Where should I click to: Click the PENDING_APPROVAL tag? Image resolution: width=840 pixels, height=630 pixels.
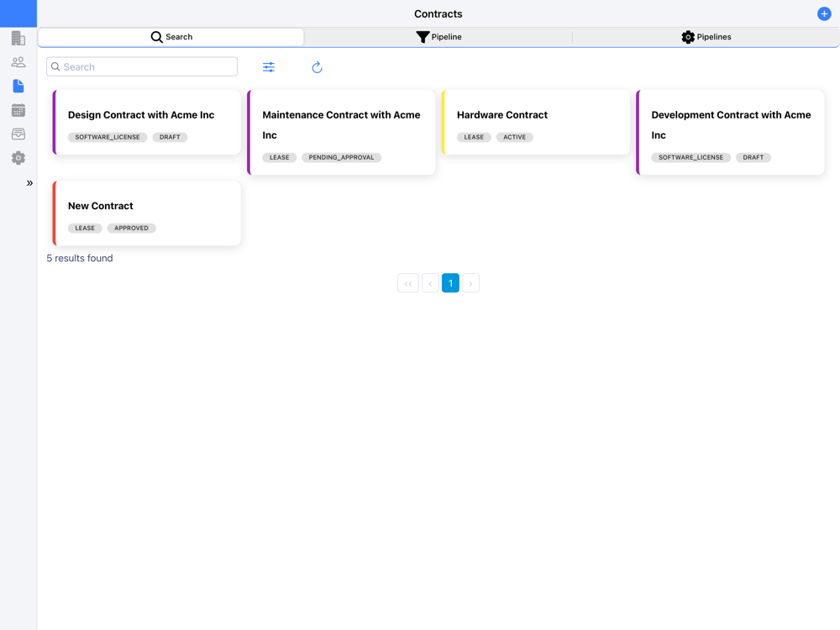click(341, 158)
